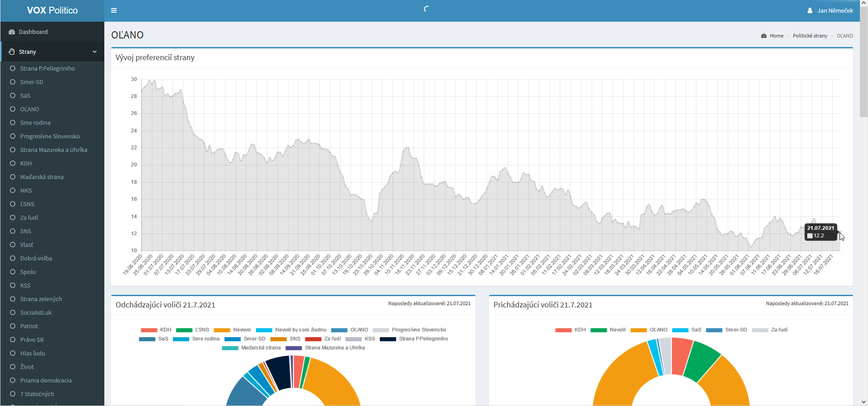Open Jan Němeček user dropdown
The height and width of the screenshot is (406, 868).
[835, 10]
